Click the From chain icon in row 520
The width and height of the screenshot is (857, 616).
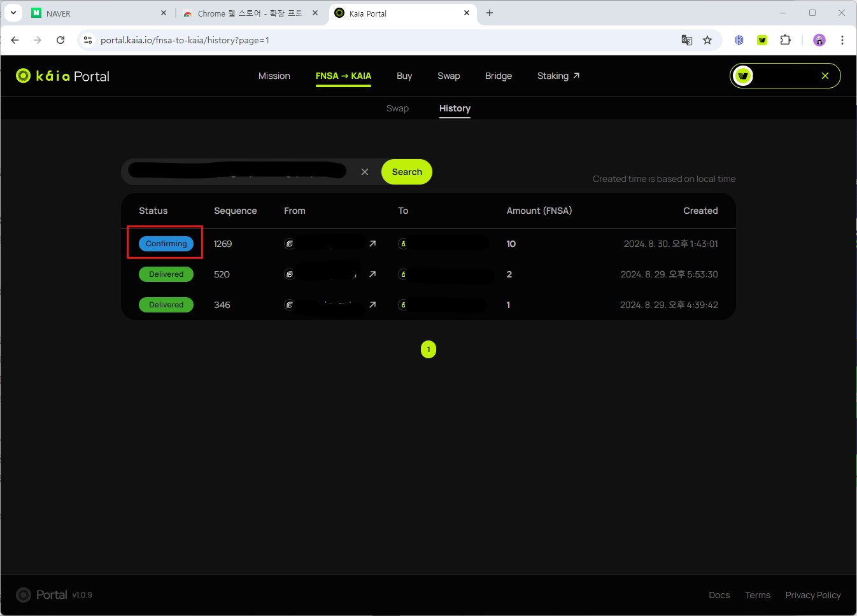(289, 274)
